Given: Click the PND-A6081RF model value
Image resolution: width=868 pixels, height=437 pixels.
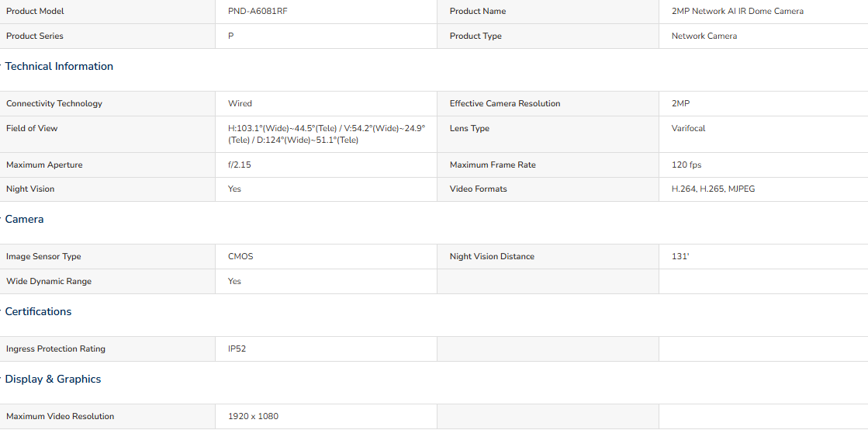Looking at the screenshot, I should click(258, 12).
